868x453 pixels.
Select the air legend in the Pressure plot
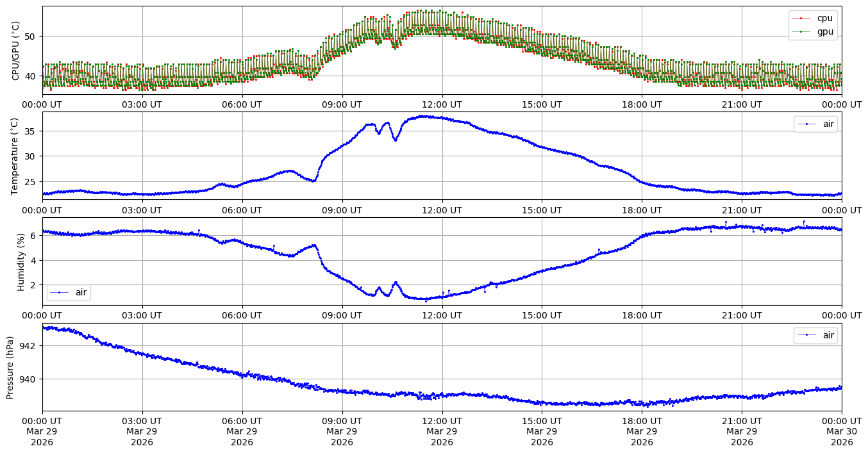(x=828, y=334)
